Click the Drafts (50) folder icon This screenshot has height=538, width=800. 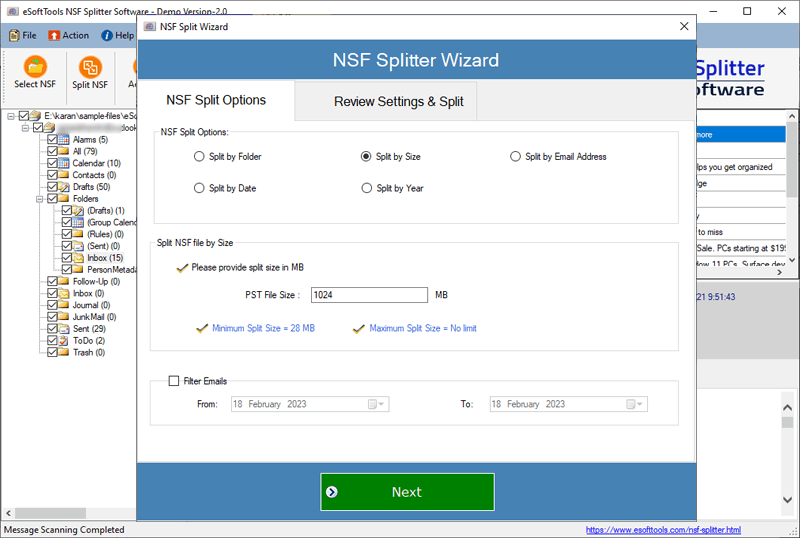pos(64,187)
